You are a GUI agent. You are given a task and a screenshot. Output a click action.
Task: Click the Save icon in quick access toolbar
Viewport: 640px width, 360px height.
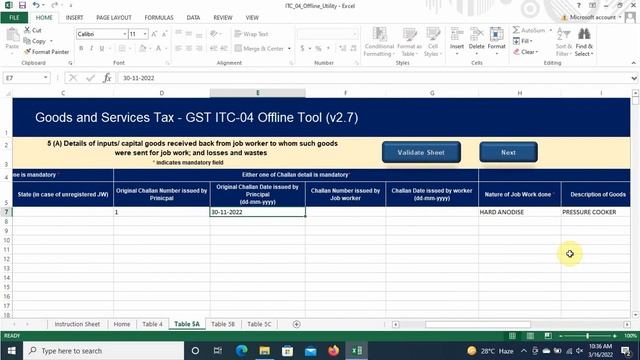(x=22, y=5)
